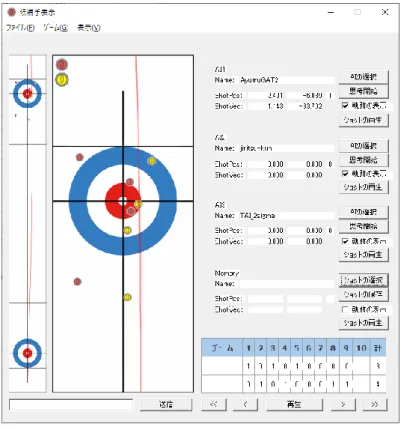This screenshot has width=401, height=430.
Task: Click second-row total score cell in scoreboard
Action: click(378, 384)
